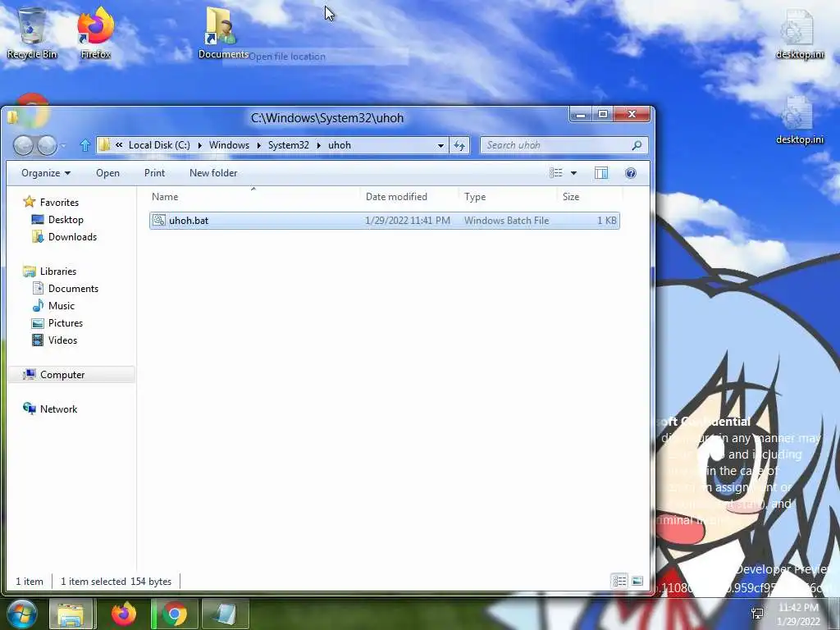
Task: Click the 1/29/2022 11:41 PM date cell
Action: (408, 220)
